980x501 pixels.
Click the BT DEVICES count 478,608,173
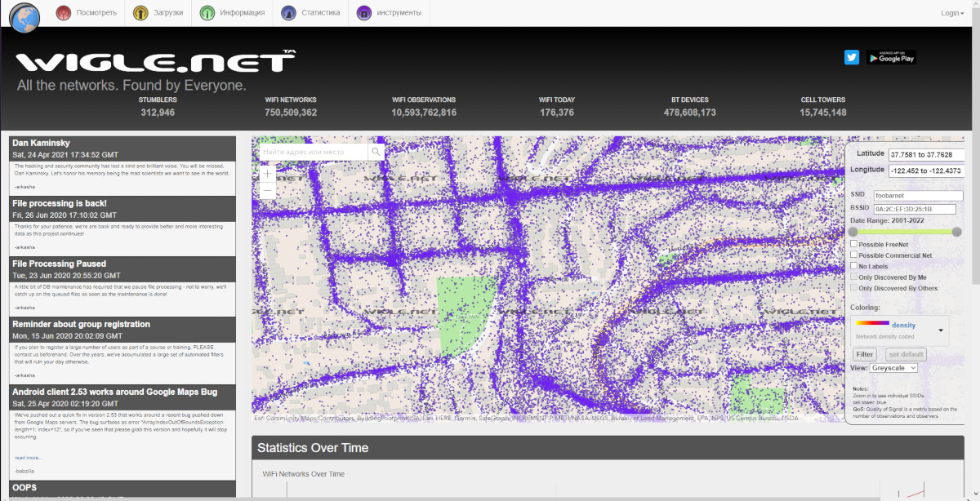coord(690,113)
